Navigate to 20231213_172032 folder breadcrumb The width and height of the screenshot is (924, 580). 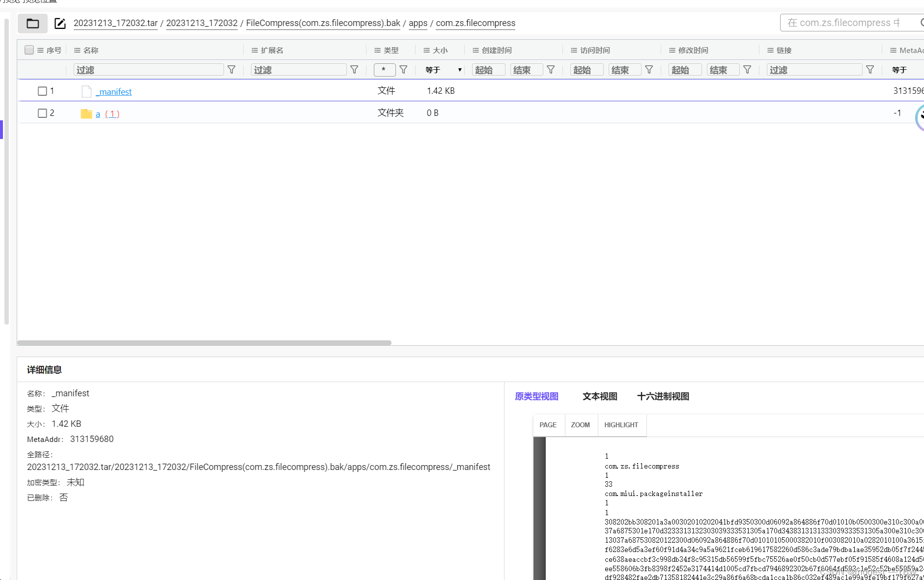point(202,23)
